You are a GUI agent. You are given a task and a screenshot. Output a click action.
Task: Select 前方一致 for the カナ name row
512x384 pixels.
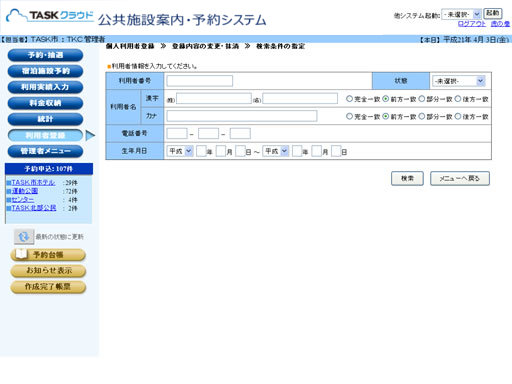click(x=386, y=116)
